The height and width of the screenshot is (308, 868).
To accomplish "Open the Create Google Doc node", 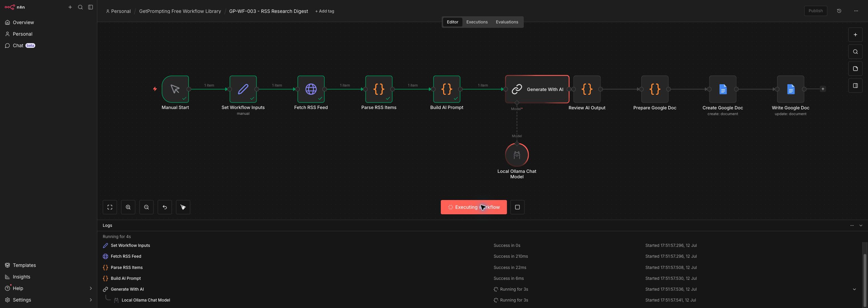I will point(723,89).
